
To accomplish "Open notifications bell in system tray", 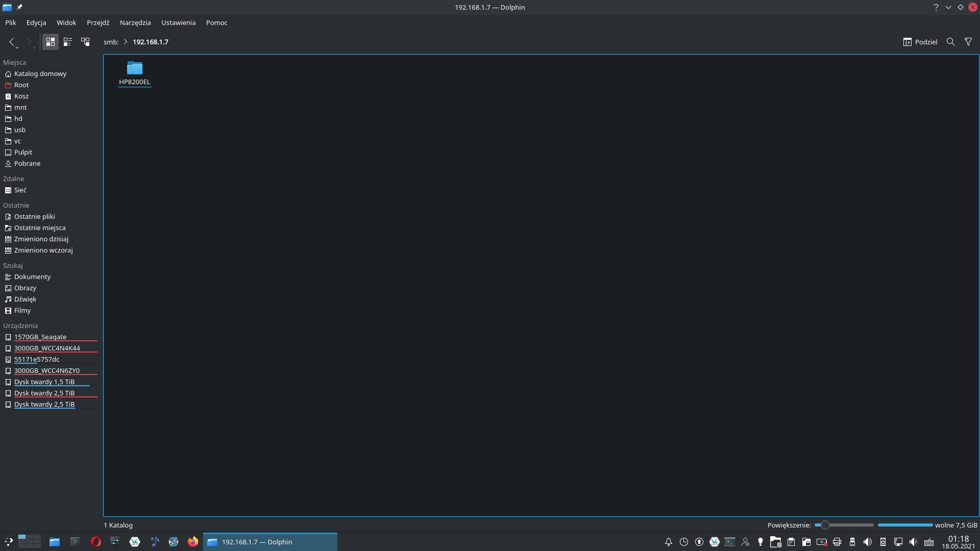I will (x=668, y=542).
